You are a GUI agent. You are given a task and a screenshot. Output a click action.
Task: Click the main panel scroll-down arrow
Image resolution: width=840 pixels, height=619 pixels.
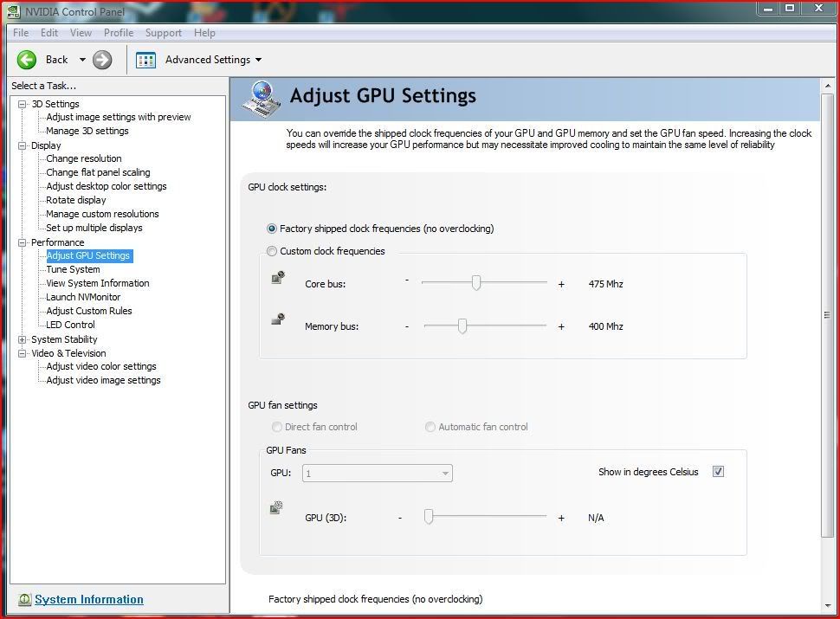828,606
